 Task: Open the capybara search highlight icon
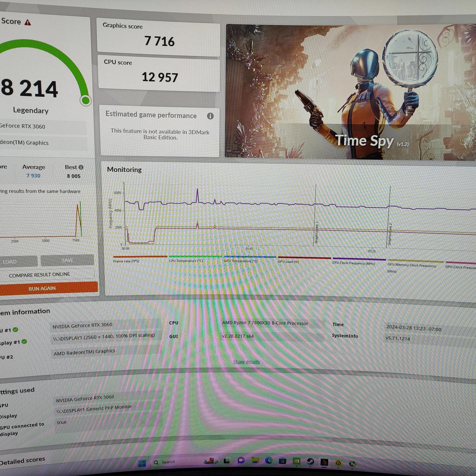click(211, 461)
